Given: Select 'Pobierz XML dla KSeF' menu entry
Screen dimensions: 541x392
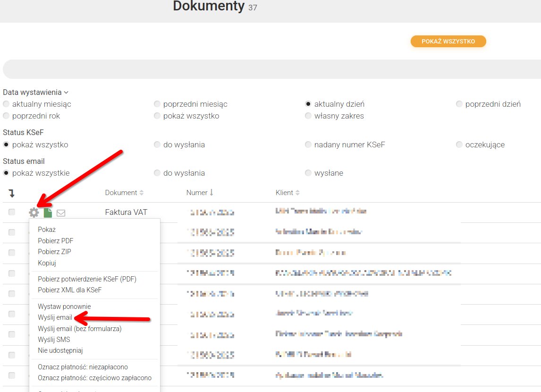Looking at the screenshot, I should (x=69, y=290).
